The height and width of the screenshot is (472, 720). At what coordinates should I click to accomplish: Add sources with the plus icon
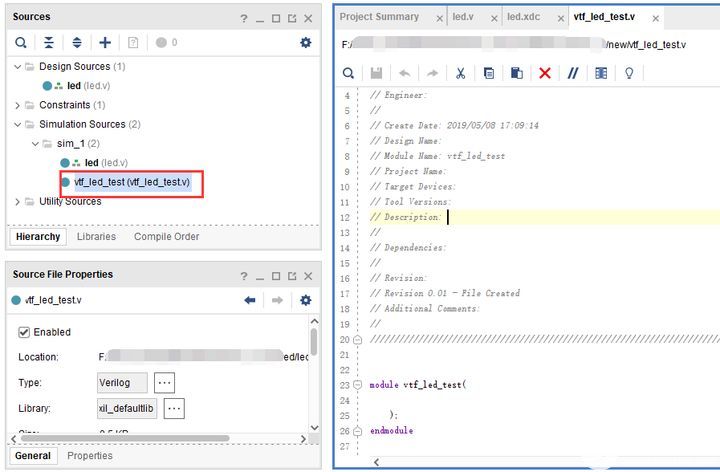point(105,43)
